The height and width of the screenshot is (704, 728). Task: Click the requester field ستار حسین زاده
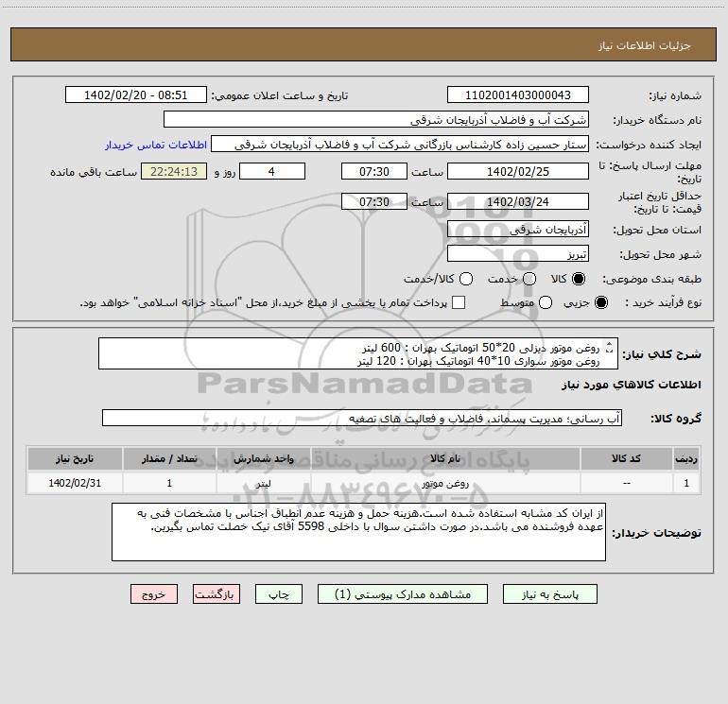(x=400, y=145)
